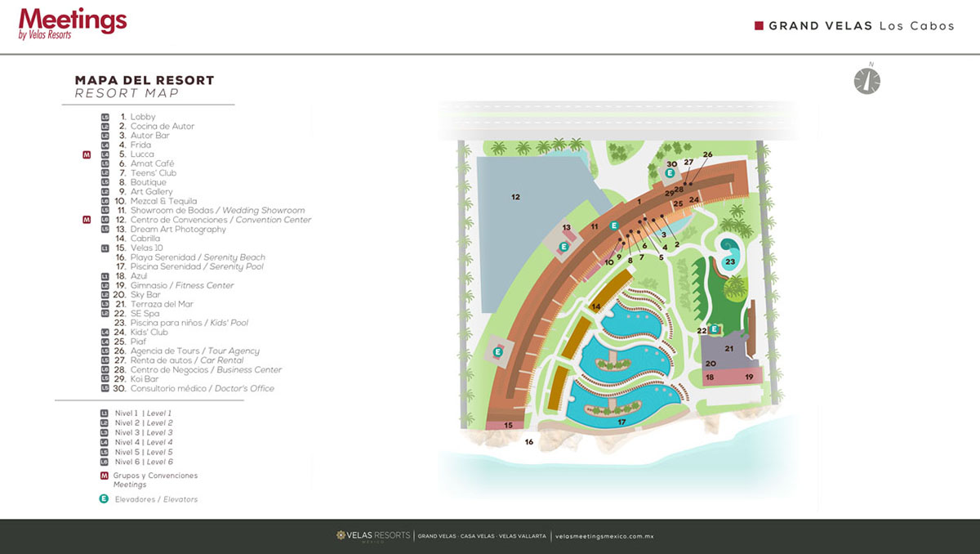Select the Business Center legend entry
The width and height of the screenshot is (980, 554).
pos(198,370)
